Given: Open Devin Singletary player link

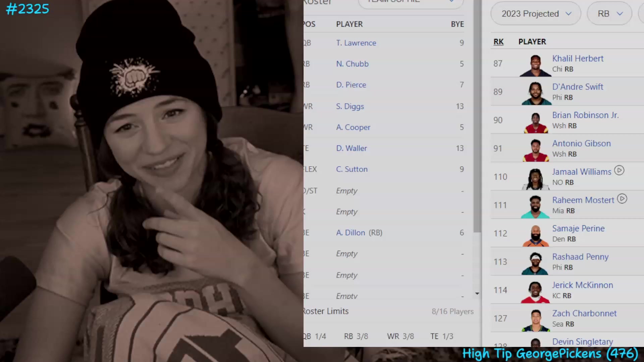Looking at the screenshot, I should 583,342.
